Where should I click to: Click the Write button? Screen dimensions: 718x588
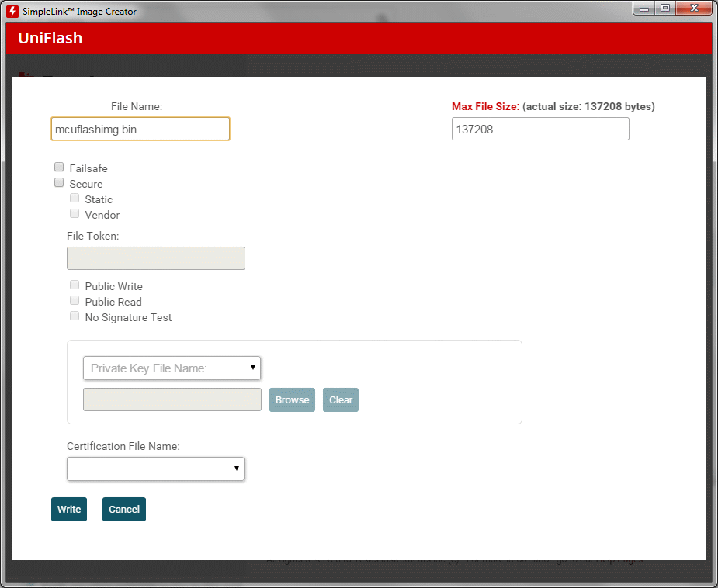(69, 510)
